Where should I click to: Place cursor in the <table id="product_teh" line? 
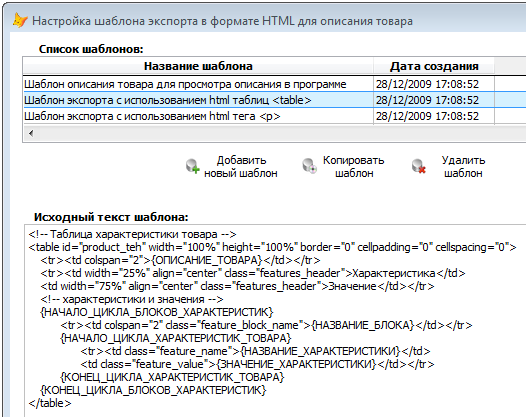[272, 247]
